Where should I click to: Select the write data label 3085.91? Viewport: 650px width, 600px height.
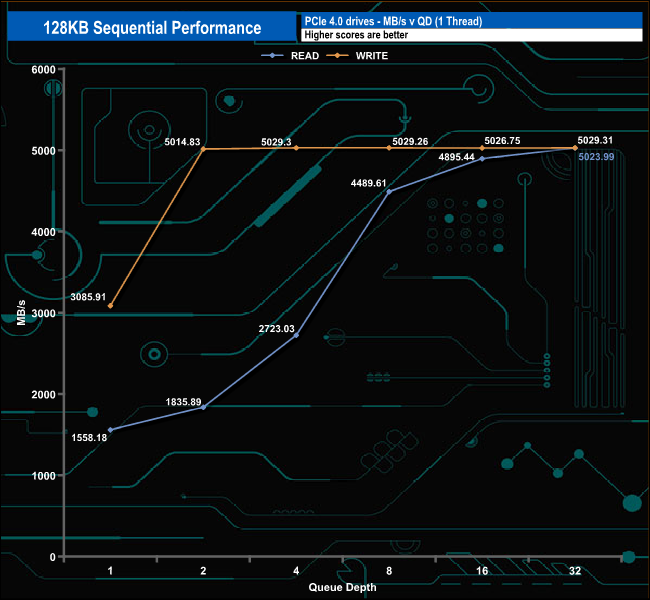tap(88, 297)
